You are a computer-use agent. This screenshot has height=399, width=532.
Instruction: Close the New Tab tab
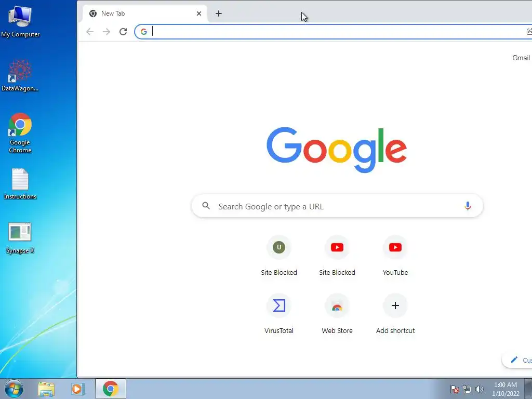tap(199, 14)
